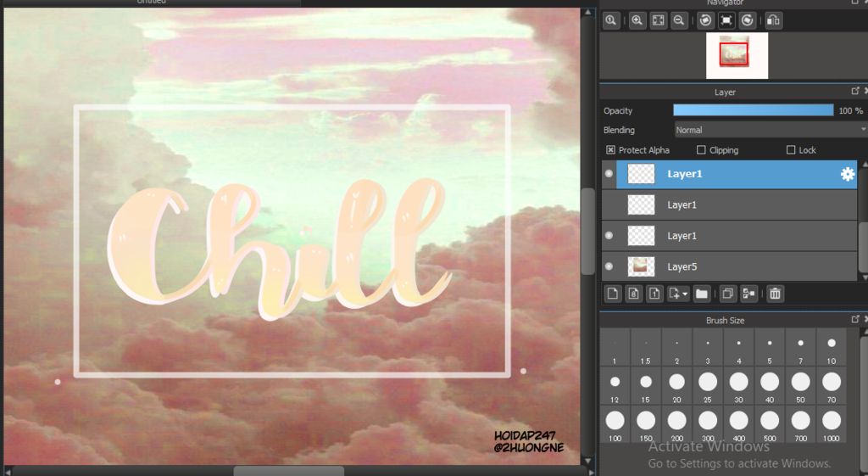
Task: Hide Layer5 using its visibility dot
Action: 609,266
